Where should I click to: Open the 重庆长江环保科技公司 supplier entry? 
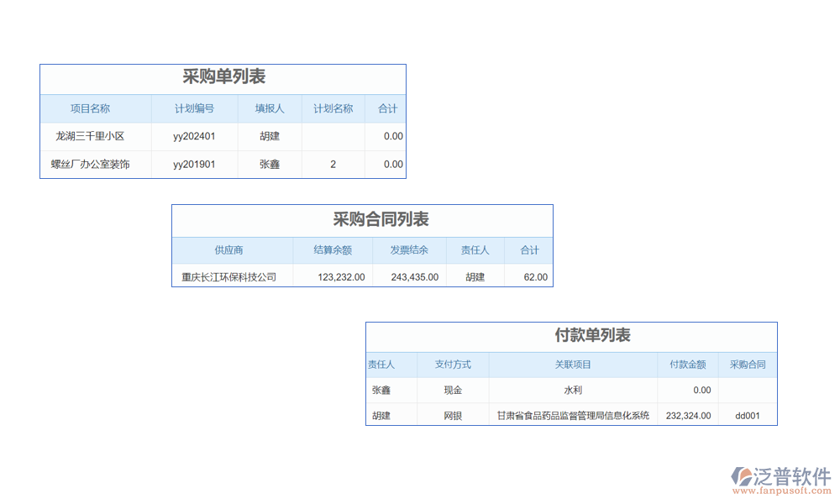point(228,277)
